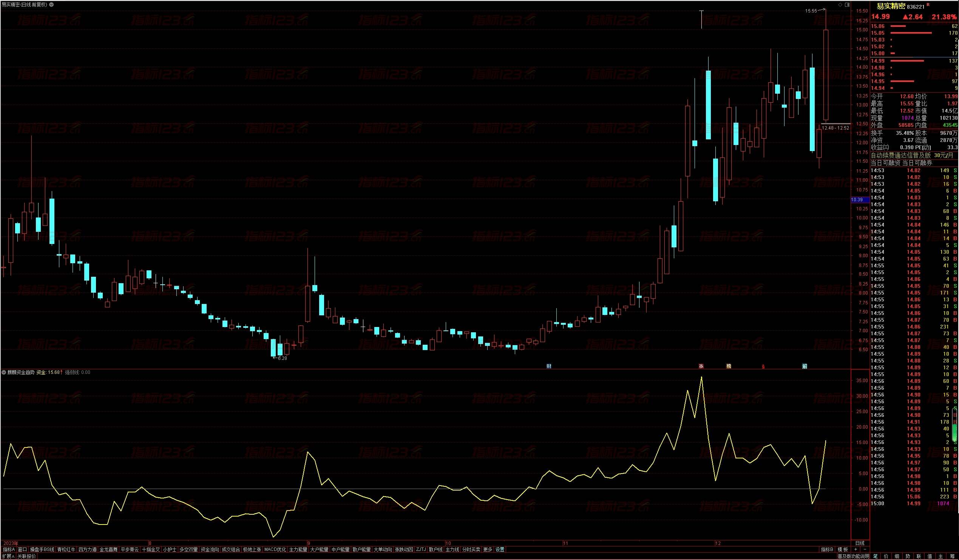
Task: Switch to the 势 trend panel
Action: (908, 556)
